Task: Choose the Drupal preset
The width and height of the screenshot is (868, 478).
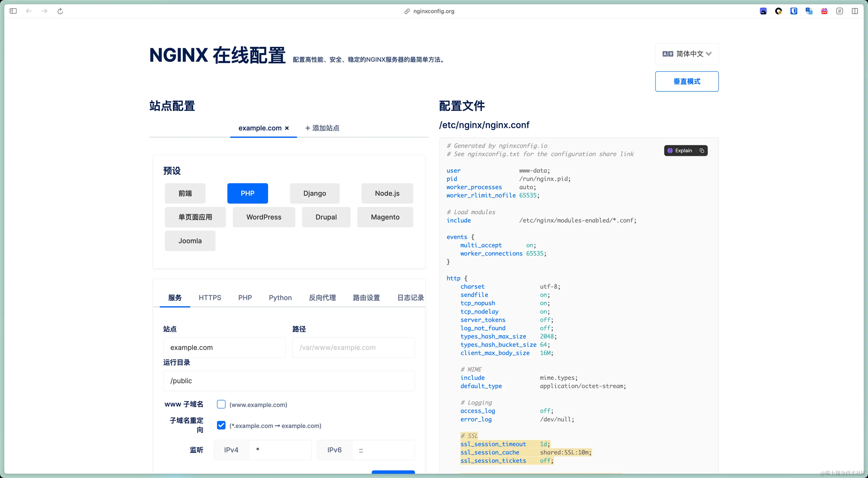Action: pyautogui.click(x=326, y=217)
